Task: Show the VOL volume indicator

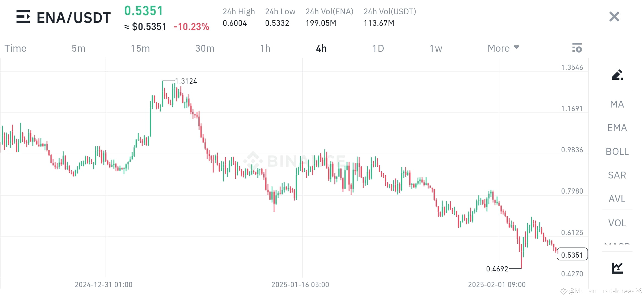Action: coord(617,223)
